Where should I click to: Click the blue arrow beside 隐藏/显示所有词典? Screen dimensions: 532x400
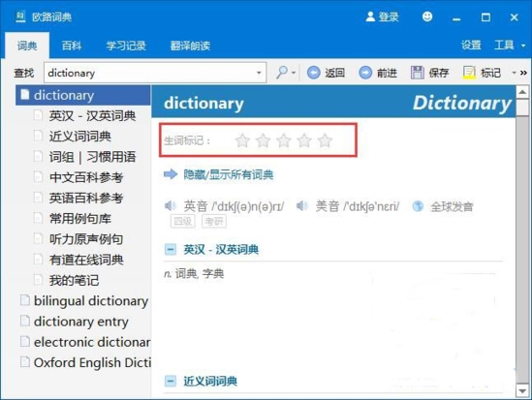[171, 174]
